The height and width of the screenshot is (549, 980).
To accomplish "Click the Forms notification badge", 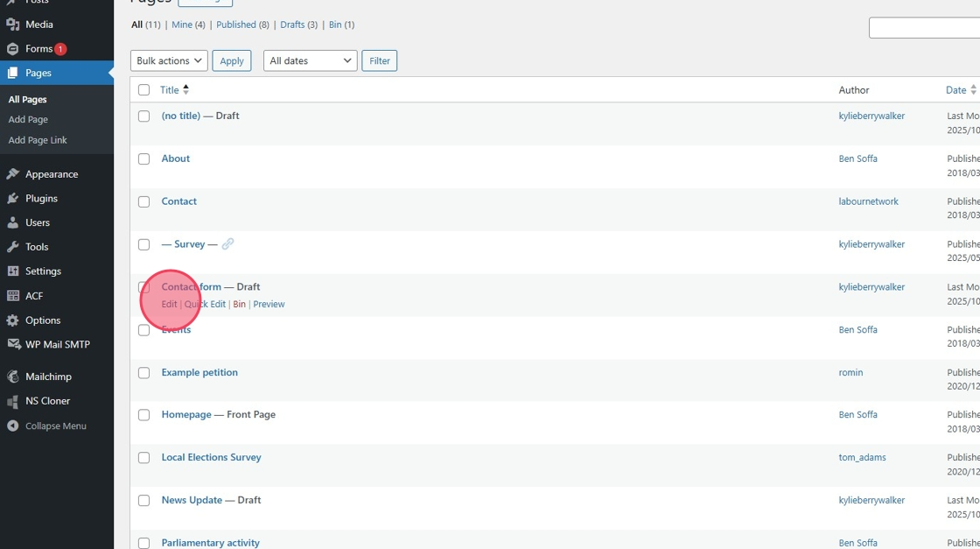I will pos(60,49).
